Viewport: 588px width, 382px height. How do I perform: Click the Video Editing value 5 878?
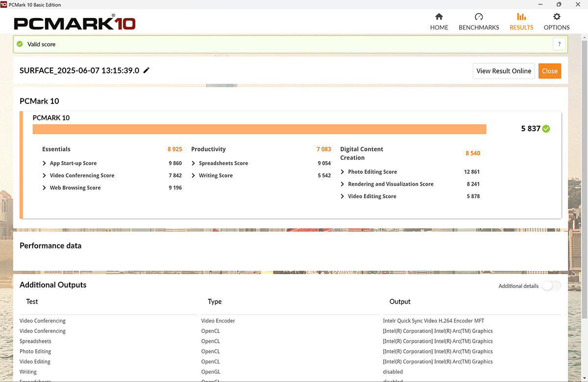[473, 196]
